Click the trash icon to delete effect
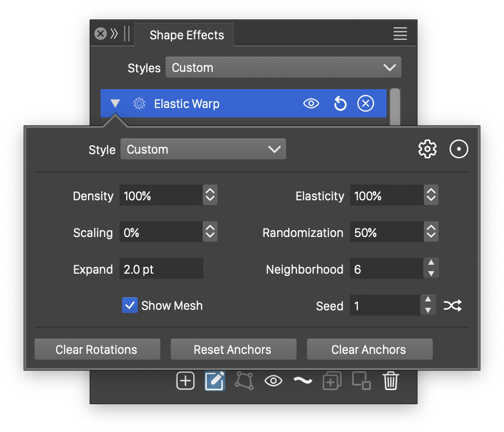 tap(391, 381)
